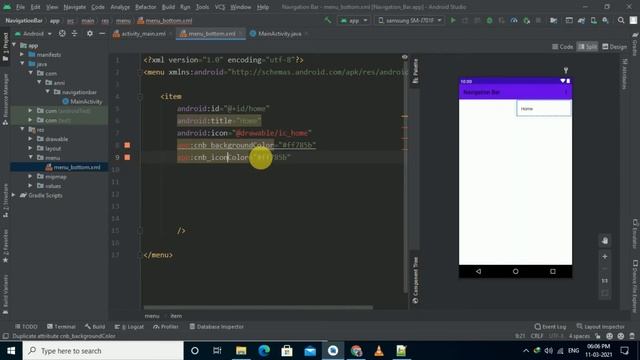
Task: Open the Database Inspector tool window
Action: tap(217, 327)
